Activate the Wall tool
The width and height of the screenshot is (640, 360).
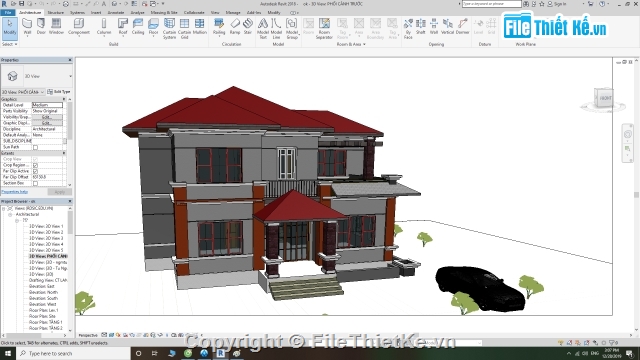[27, 27]
